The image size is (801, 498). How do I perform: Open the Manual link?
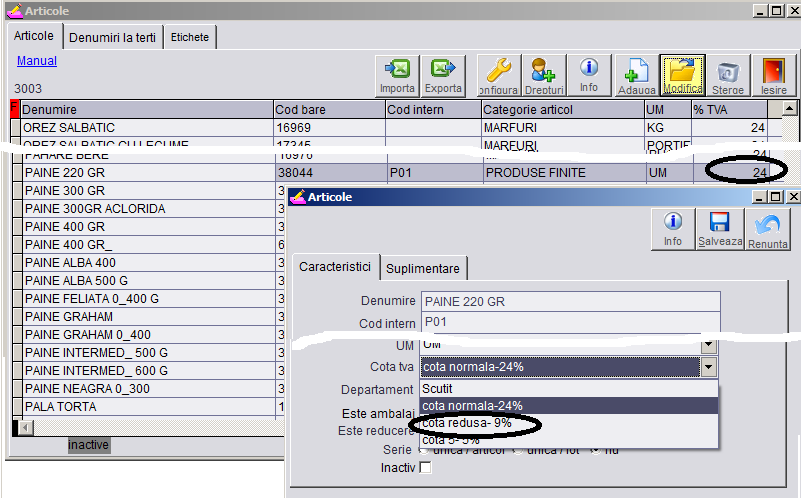(37, 61)
